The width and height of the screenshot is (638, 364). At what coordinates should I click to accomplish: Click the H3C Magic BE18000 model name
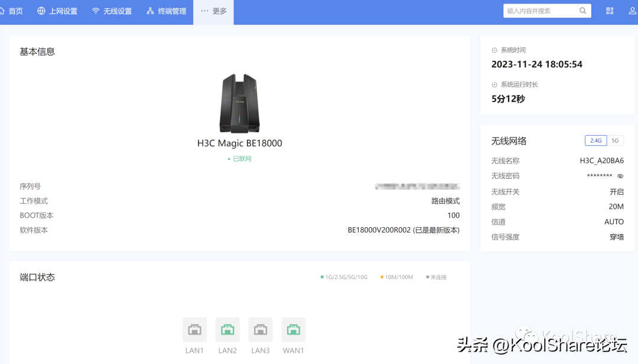[240, 143]
